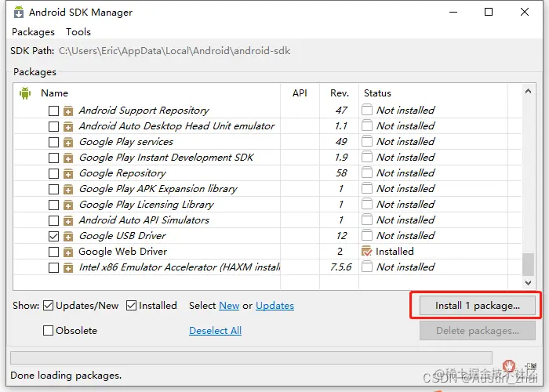
Task: Click package icon beside Google Web Driver
Action: pos(68,252)
